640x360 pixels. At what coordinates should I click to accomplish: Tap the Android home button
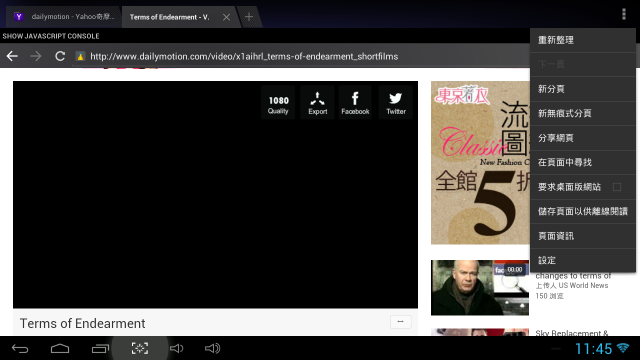[60, 348]
